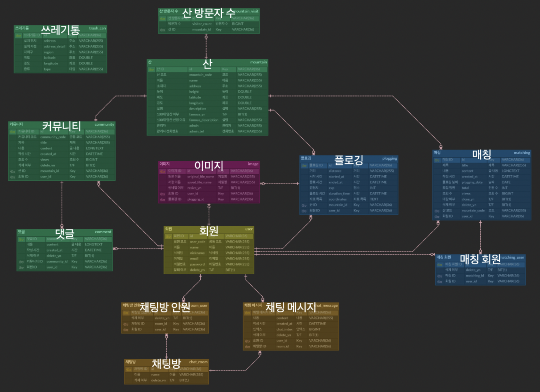540x392 pixels.
Task: Select the plogging_date column in matching table
Action: (x=472, y=182)
